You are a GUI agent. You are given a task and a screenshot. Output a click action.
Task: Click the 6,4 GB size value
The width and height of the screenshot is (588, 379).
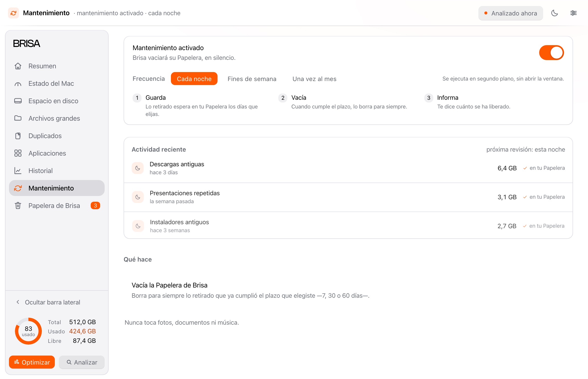(507, 168)
